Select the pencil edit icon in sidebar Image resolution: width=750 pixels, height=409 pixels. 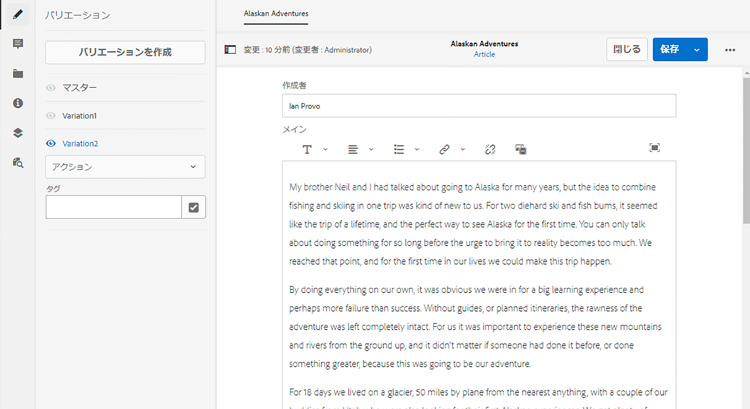pyautogui.click(x=18, y=14)
